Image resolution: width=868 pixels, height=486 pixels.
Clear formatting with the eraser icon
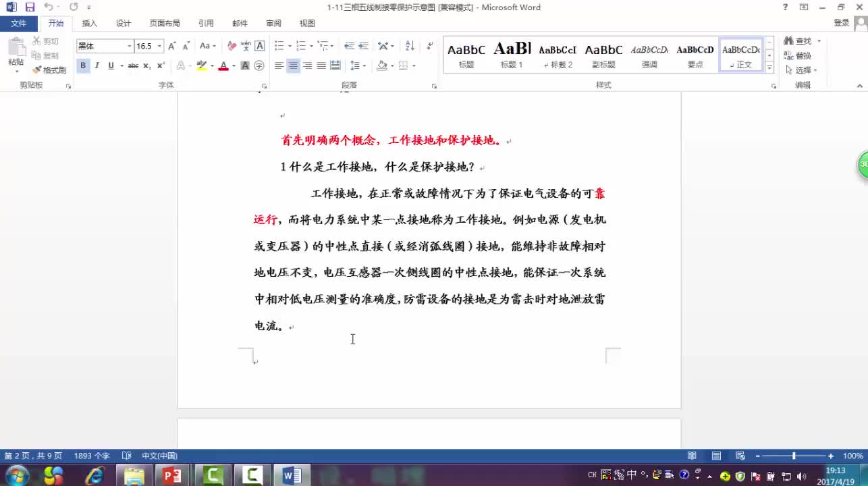[232, 46]
